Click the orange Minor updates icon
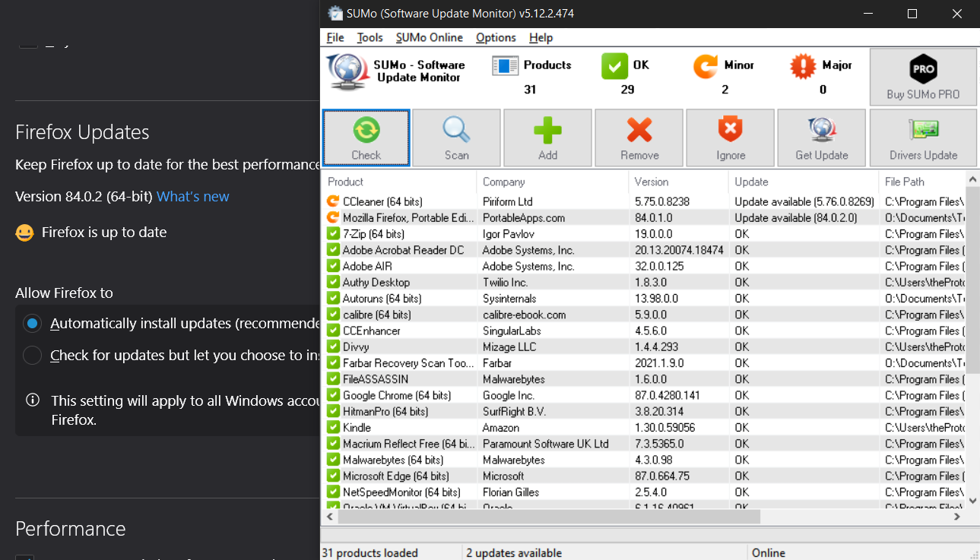Viewport: 980px width, 560px height. (x=706, y=65)
